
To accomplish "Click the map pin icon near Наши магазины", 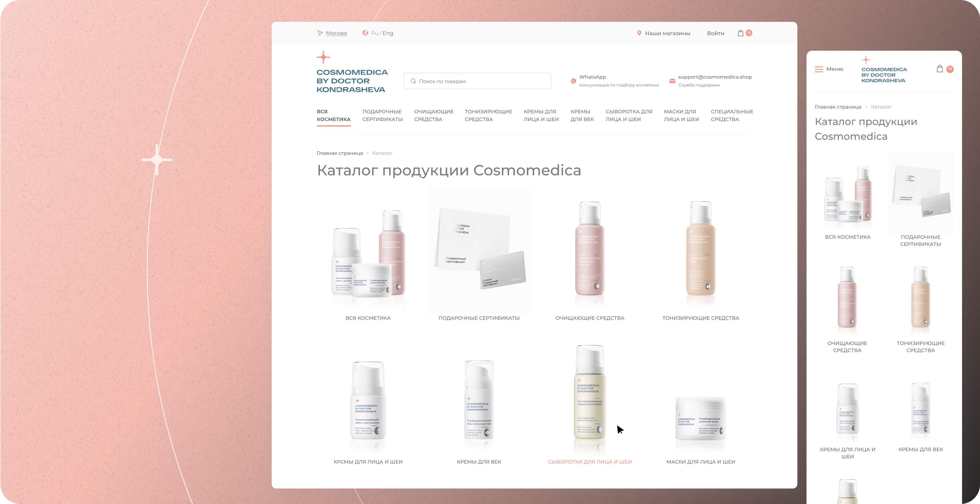I will [639, 33].
